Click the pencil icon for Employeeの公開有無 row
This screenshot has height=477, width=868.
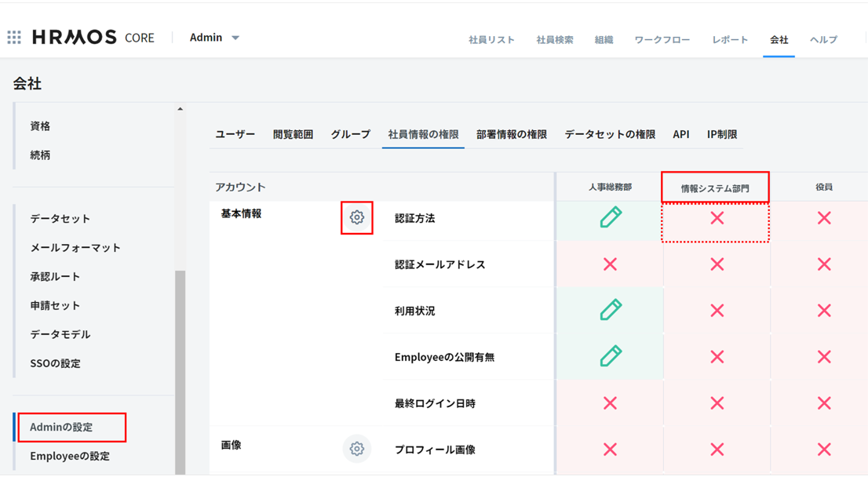coord(610,357)
